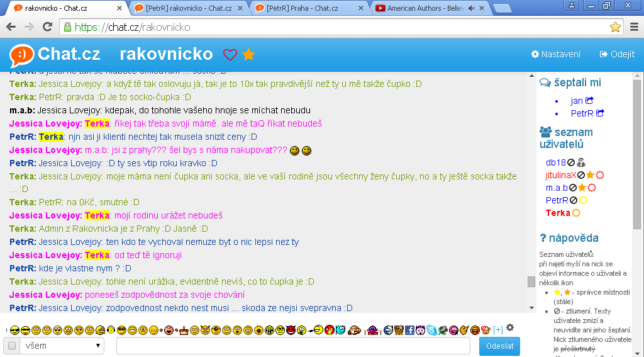The width and height of the screenshot is (644, 357).
Task: Mute user PetrR via ban icon
Action: (574, 200)
